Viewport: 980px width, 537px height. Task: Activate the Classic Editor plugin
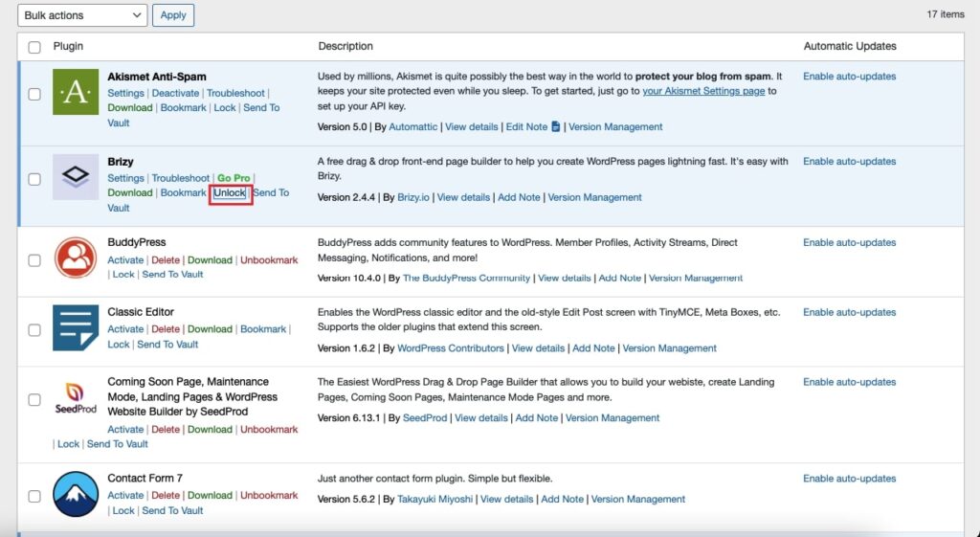pyautogui.click(x=125, y=329)
